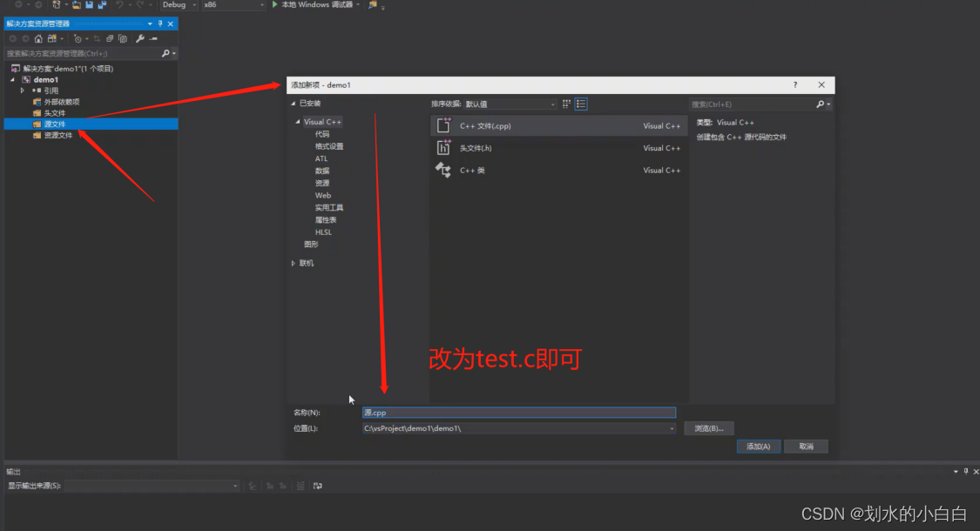Click the properties wrench icon

(140, 38)
